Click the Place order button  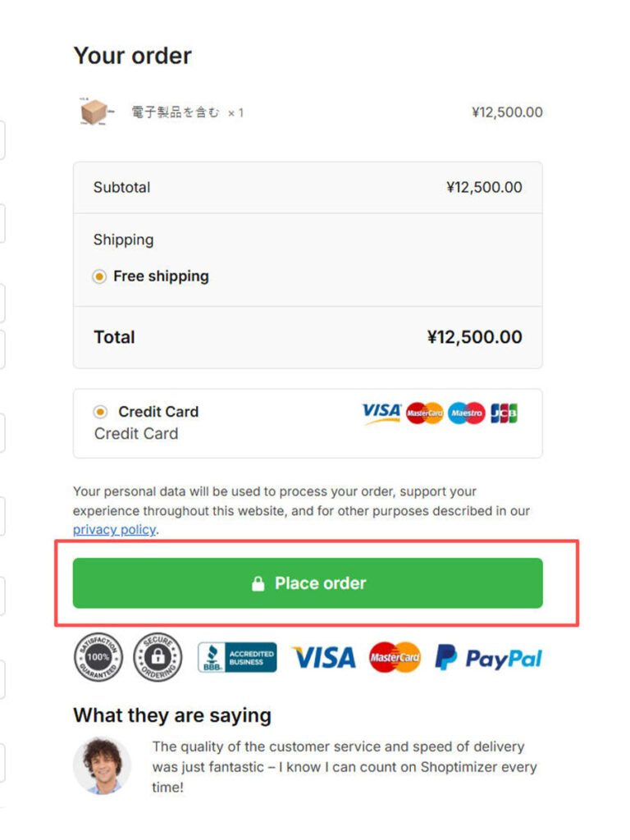[308, 583]
